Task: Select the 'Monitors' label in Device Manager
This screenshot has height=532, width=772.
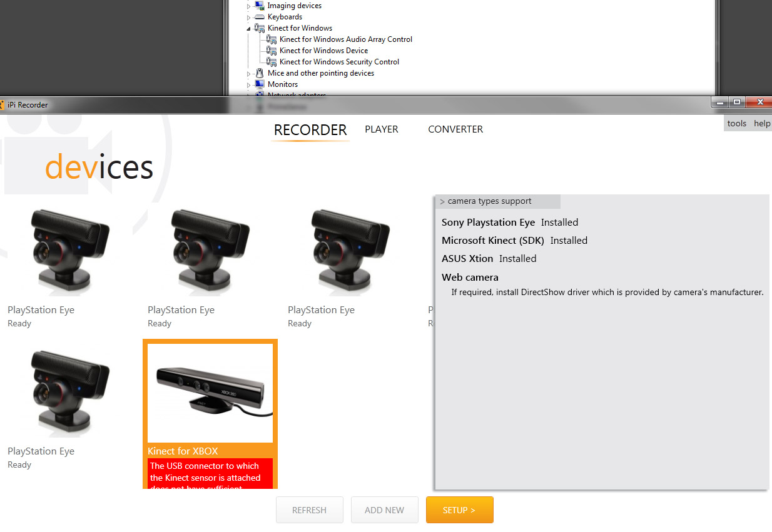Action: click(x=283, y=84)
